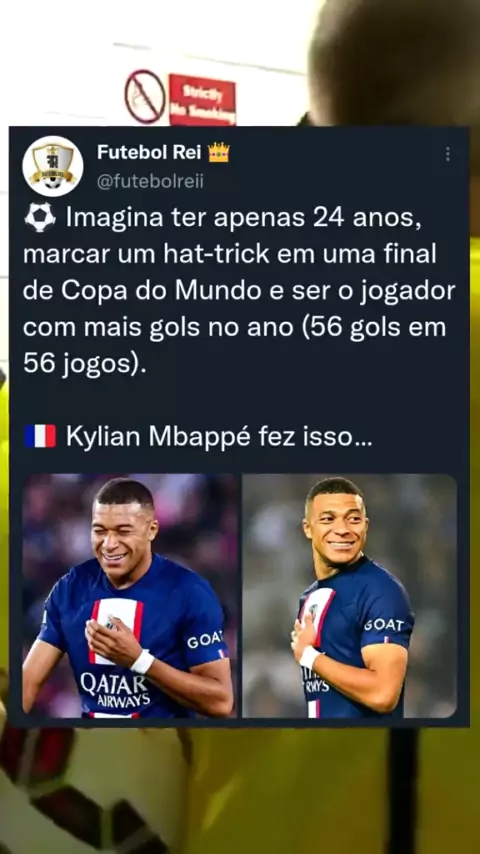The width and height of the screenshot is (480, 854).
Task: Click the GOAT sleeve patch in the left photo
Action: pyautogui.click(x=205, y=640)
